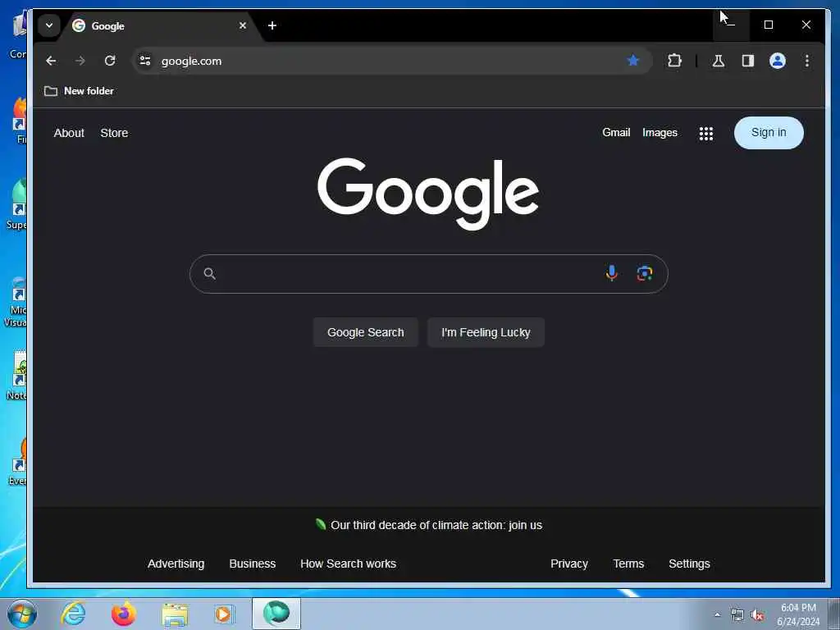This screenshot has width=840, height=630.
Task: Open Windows Media Player from taskbar
Action: point(225,614)
